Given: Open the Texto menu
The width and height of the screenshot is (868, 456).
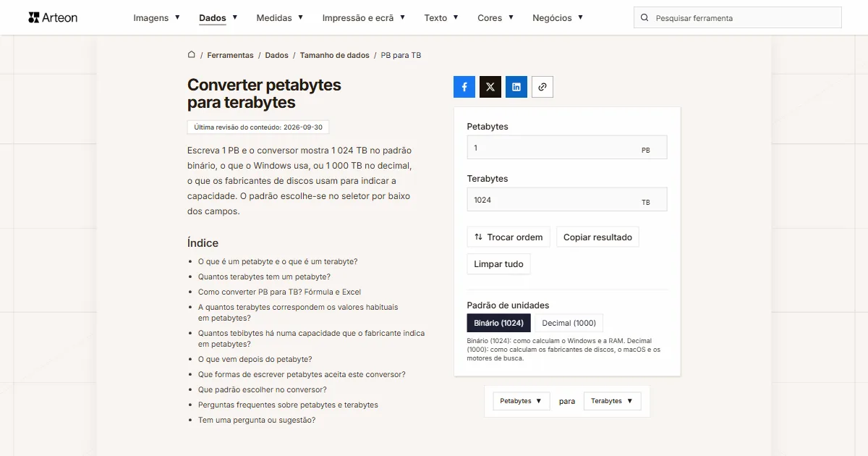Looking at the screenshot, I should (441, 18).
